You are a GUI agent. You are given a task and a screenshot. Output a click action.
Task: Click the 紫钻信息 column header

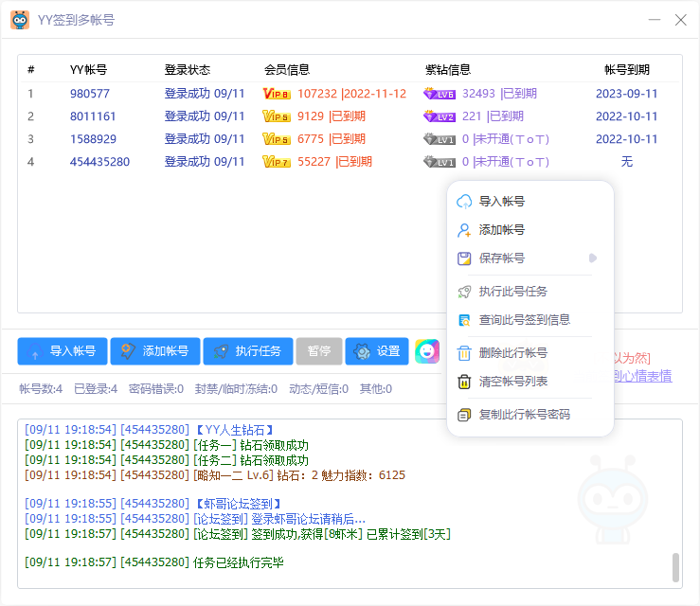click(448, 70)
